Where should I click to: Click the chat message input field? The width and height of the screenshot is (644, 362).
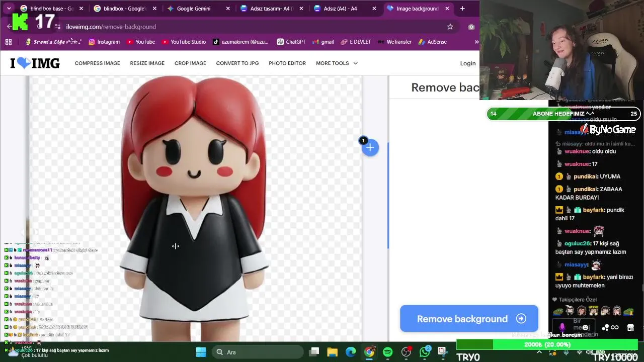pyautogui.click(x=574, y=327)
